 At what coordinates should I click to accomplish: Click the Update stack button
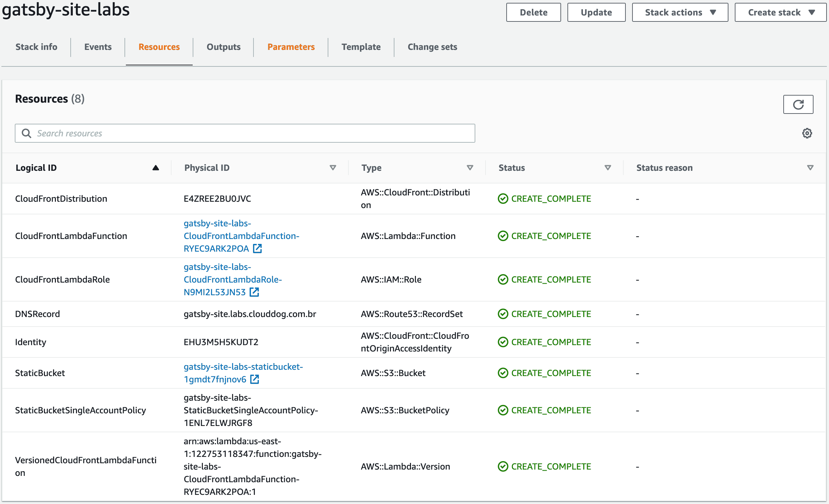coord(596,12)
